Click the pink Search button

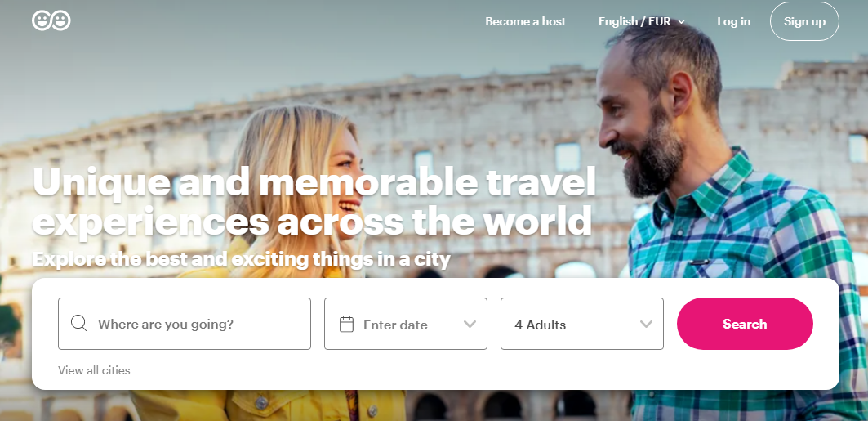(745, 324)
